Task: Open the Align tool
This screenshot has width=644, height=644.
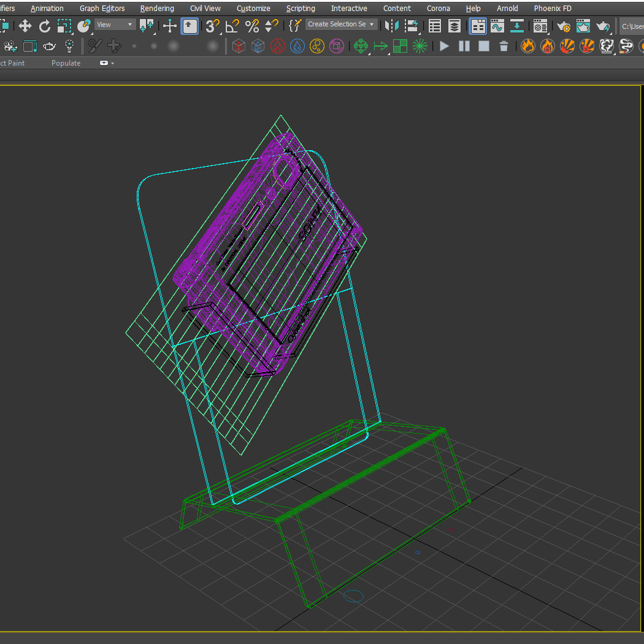Action: pyautogui.click(x=412, y=26)
